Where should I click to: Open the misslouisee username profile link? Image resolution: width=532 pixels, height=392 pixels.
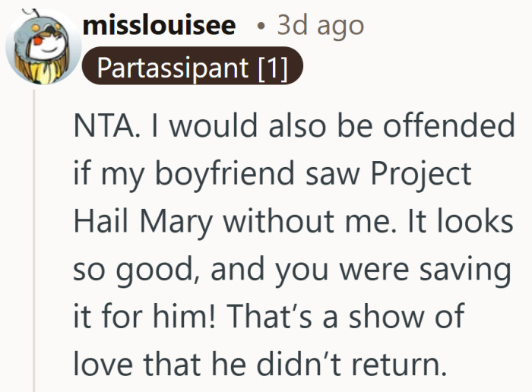(160, 25)
